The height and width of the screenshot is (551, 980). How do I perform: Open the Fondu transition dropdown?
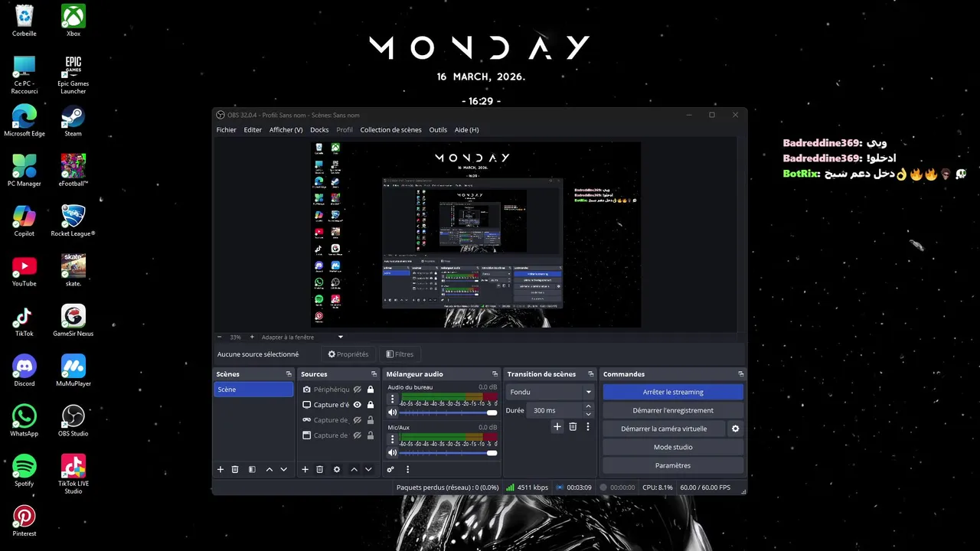tap(550, 392)
